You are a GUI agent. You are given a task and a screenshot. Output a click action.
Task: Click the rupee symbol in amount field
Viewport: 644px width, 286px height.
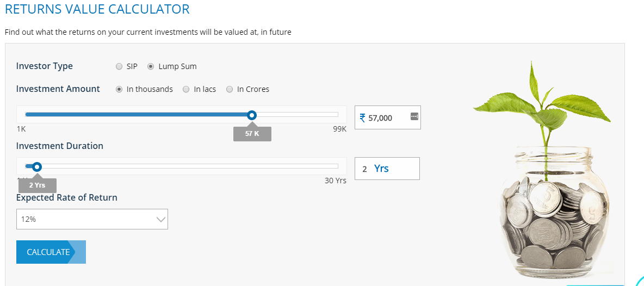(362, 117)
